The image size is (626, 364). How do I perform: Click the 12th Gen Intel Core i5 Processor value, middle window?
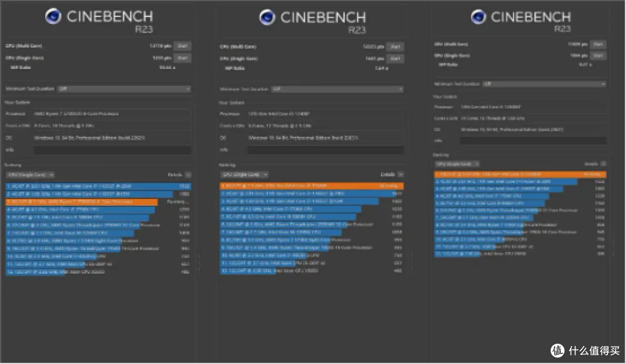click(x=279, y=114)
